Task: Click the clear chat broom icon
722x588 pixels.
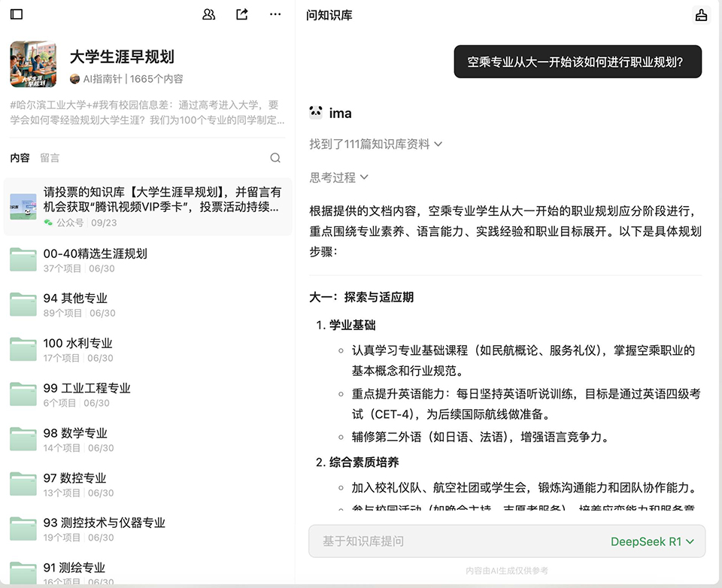Action: 701,15
